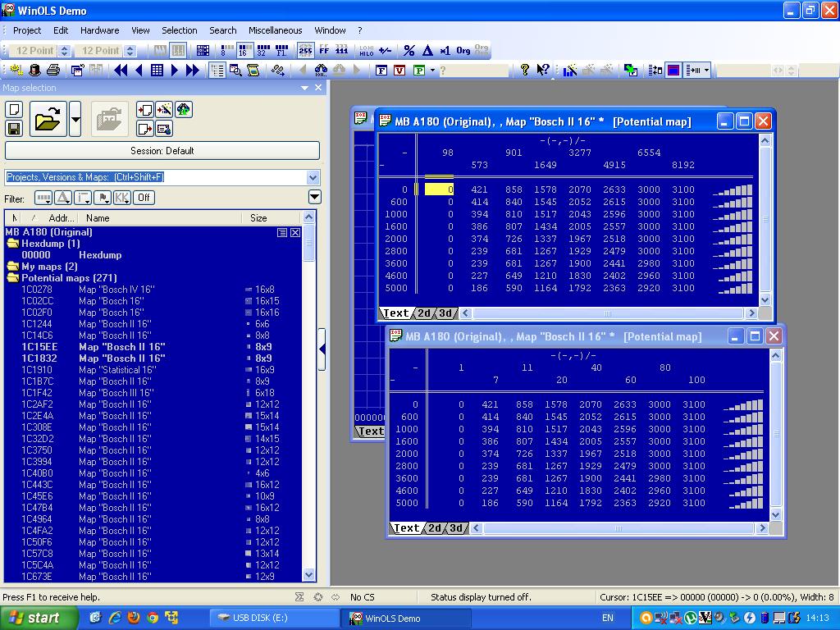Click the blue F window icon
The image size is (840, 630).
coord(381,71)
